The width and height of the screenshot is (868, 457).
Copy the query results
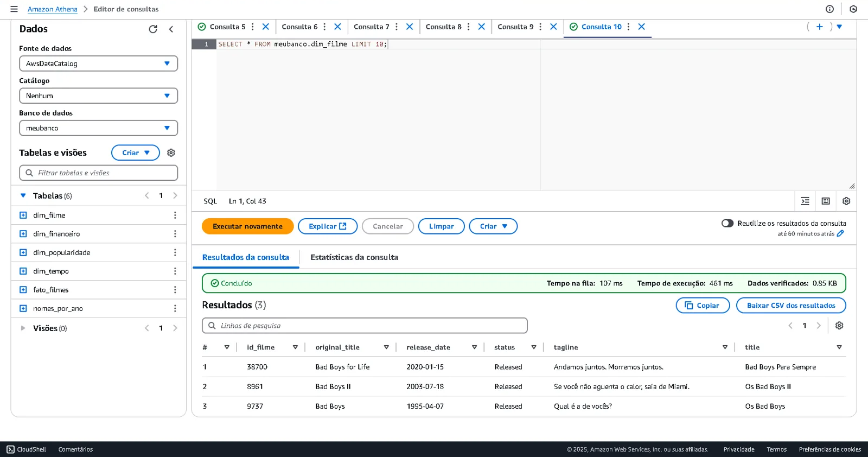[x=703, y=306]
